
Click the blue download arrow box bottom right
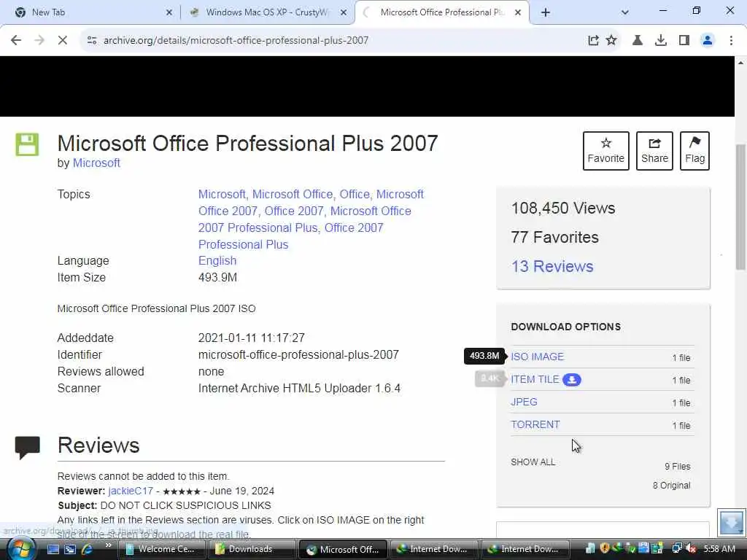click(x=731, y=522)
